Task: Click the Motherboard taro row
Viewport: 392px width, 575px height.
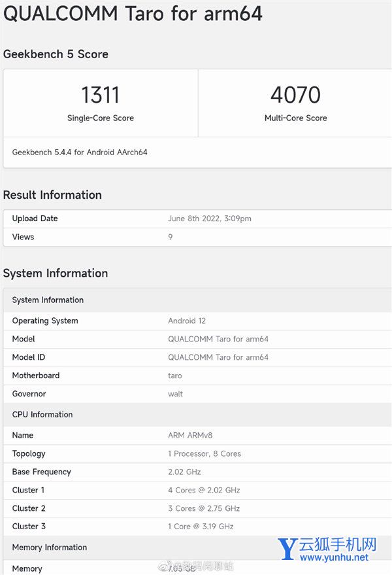Action: point(196,375)
